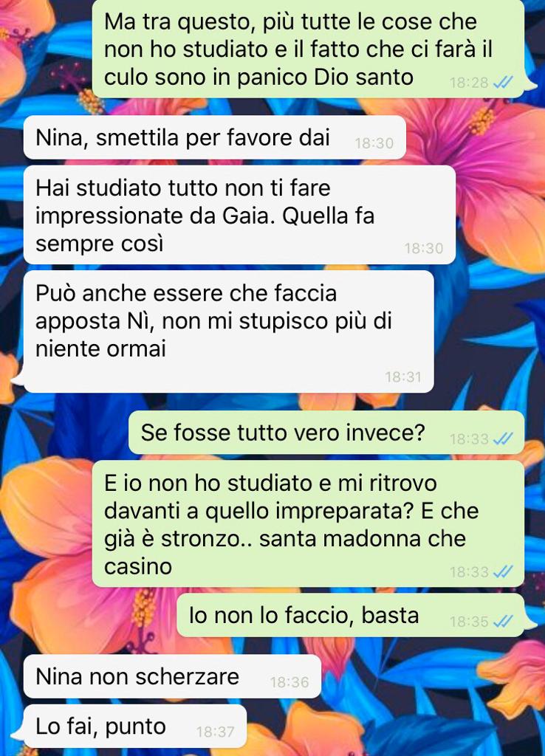Image resolution: width=545 pixels, height=756 pixels.
Task: Select the 'davanti a quello impreparata' message
Action: [308, 524]
